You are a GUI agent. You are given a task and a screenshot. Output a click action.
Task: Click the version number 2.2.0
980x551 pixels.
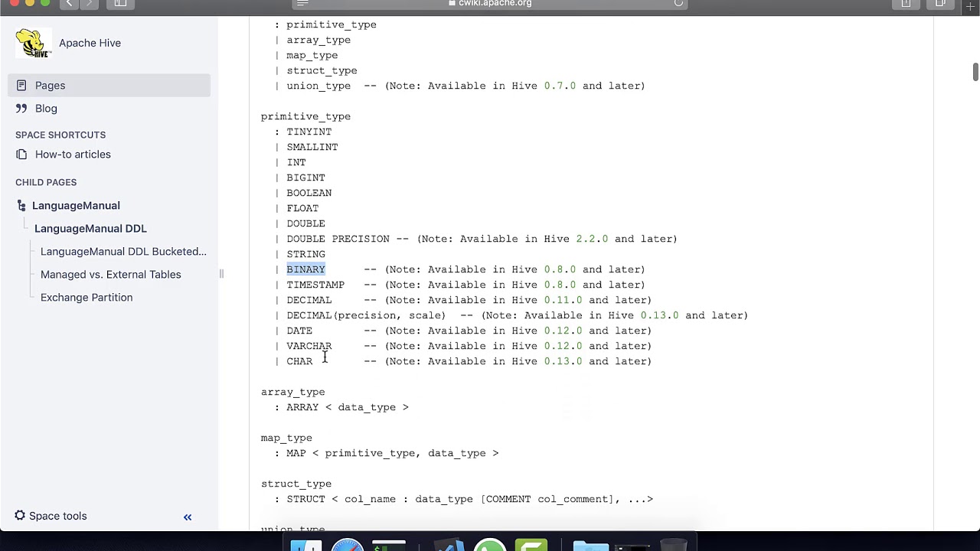pyautogui.click(x=592, y=239)
